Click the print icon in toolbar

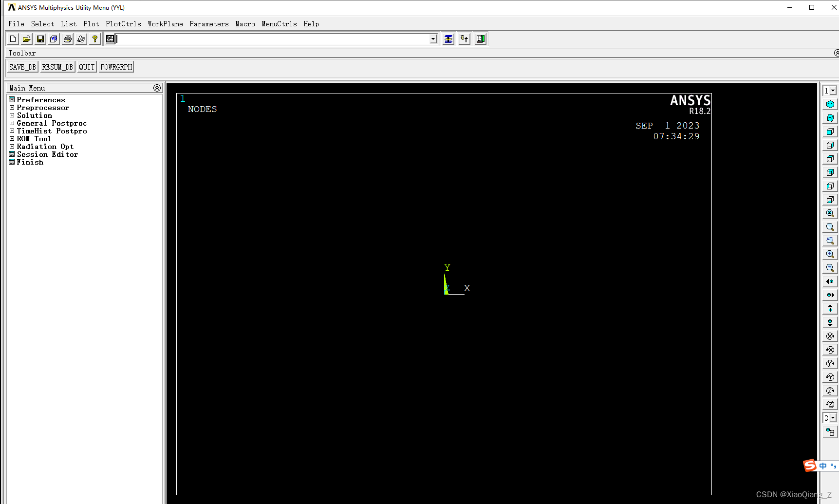pyautogui.click(x=68, y=39)
